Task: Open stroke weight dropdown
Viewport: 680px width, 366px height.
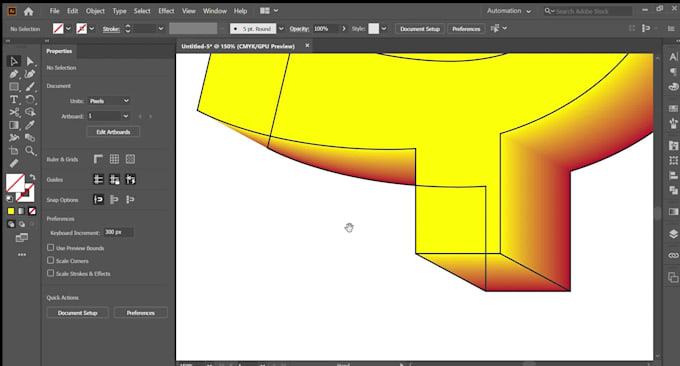Action: click(x=161, y=29)
